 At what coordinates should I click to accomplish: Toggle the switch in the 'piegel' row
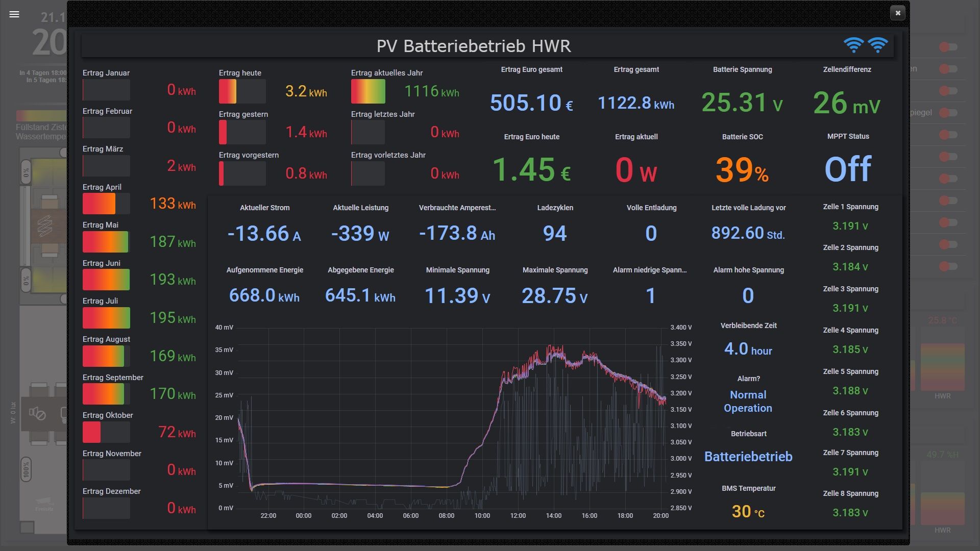point(948,113)
